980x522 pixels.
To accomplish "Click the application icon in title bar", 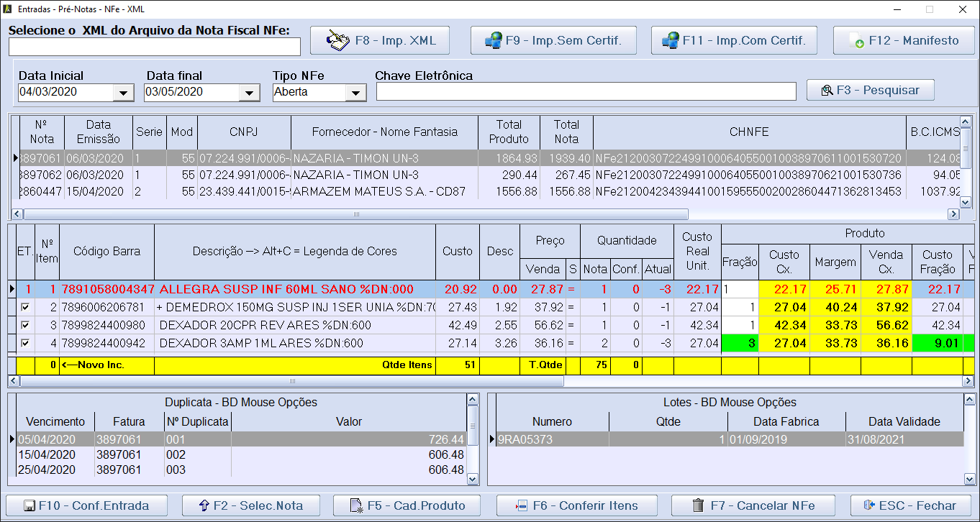I will tap(8, 9).
